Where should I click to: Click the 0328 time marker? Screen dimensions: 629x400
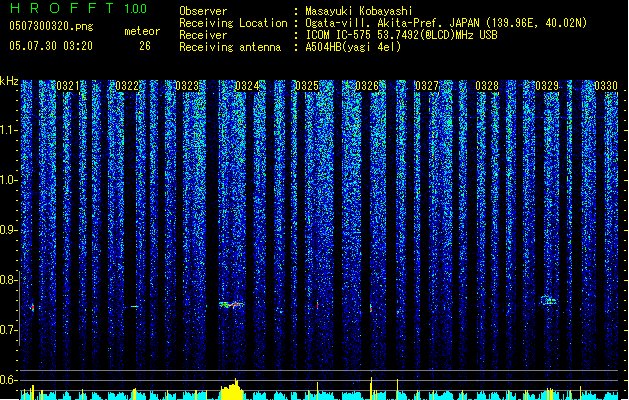[487, 86]
